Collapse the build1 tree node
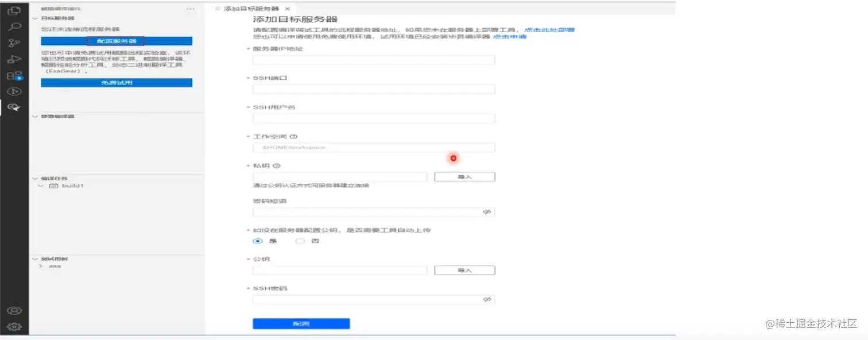This screenshot has height=340, width=868. coord(41,186)
